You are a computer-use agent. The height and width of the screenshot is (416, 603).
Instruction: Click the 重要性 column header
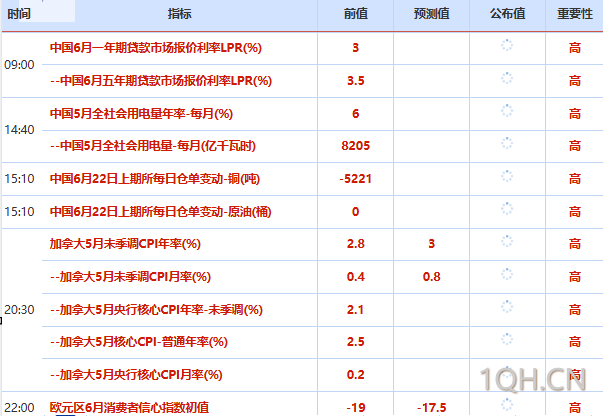(x=575, y=14)
